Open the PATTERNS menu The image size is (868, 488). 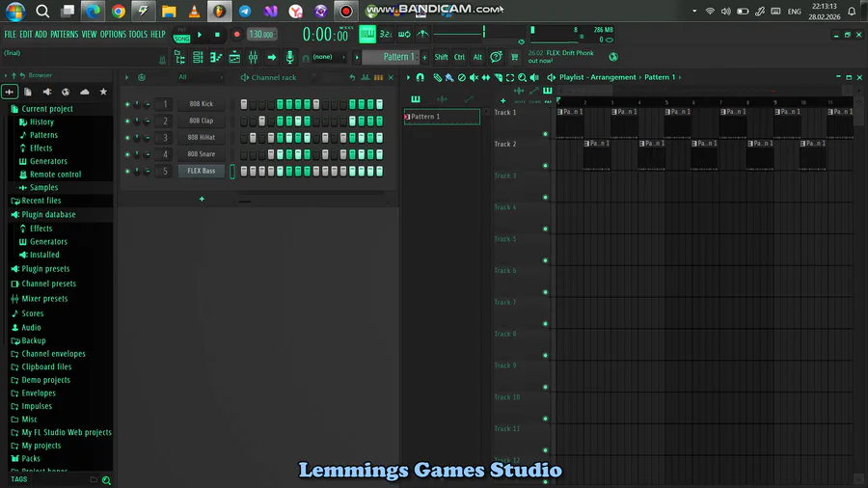(x=65, y=35)
